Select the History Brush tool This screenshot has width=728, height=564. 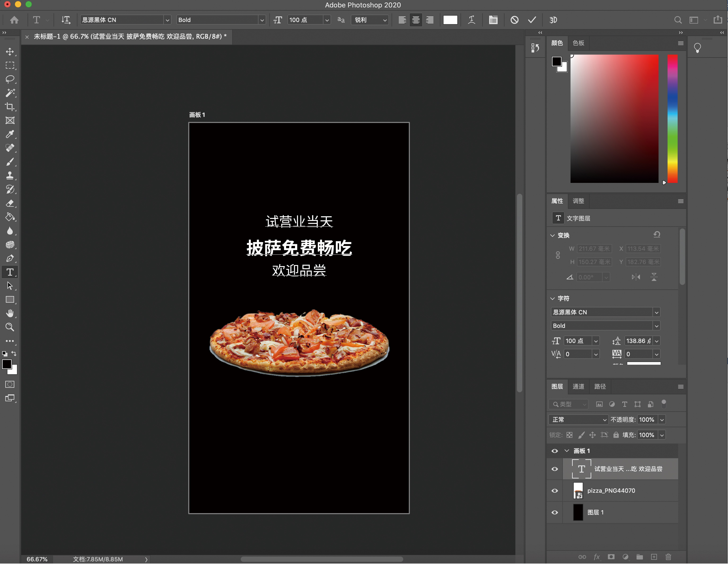(x=10, y=189)
